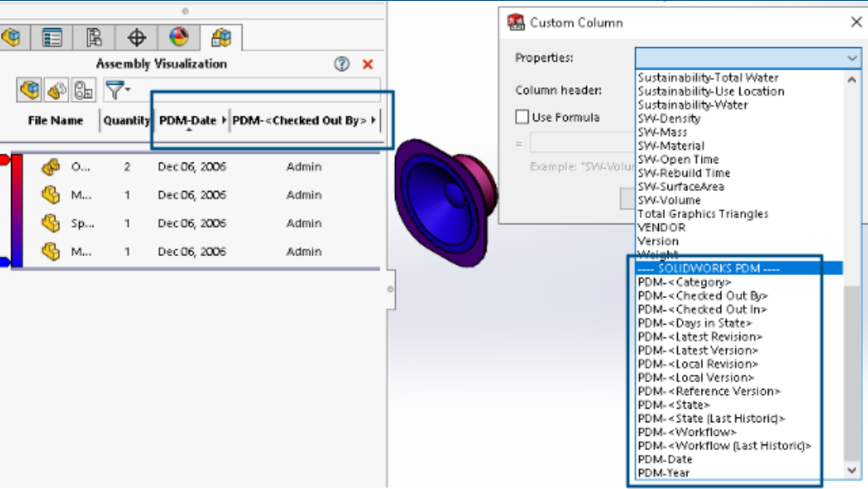868x489 pixels.
Task: Select the Assembly Visualization tab
Action: pos(221,38)
